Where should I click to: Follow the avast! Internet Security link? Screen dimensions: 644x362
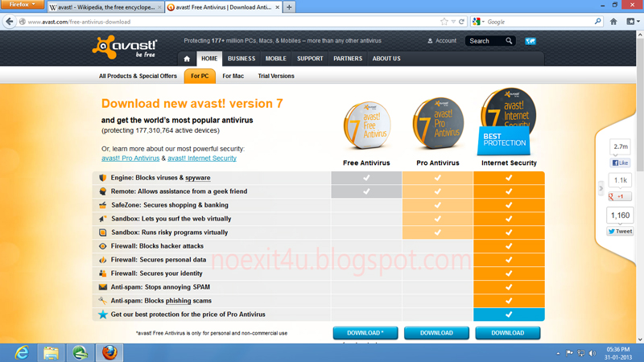(202, 158)
